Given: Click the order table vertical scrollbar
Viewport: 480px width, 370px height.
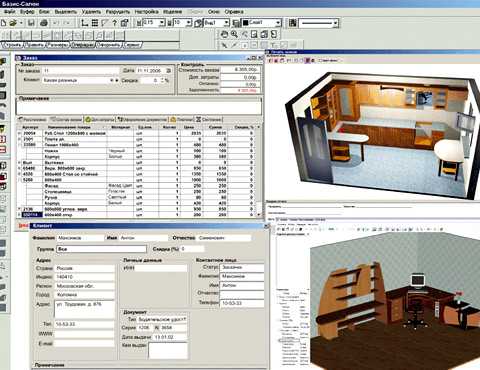Looking at the screenshot, I should coord(258,171).
